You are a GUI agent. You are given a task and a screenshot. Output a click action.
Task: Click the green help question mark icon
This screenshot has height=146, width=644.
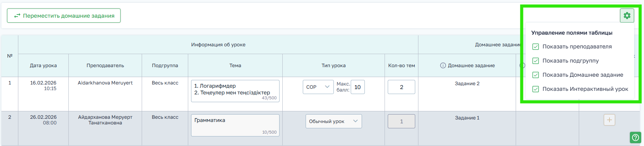[635, 138]
